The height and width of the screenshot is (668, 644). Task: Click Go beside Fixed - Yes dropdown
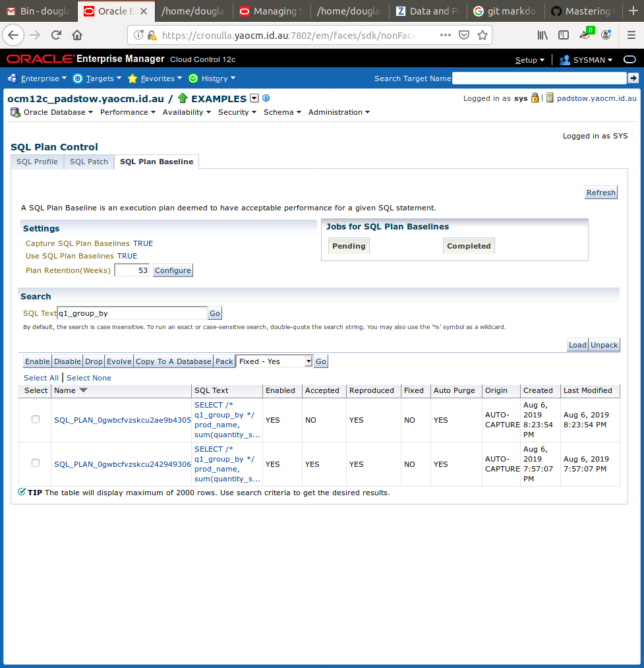point(321,361)
